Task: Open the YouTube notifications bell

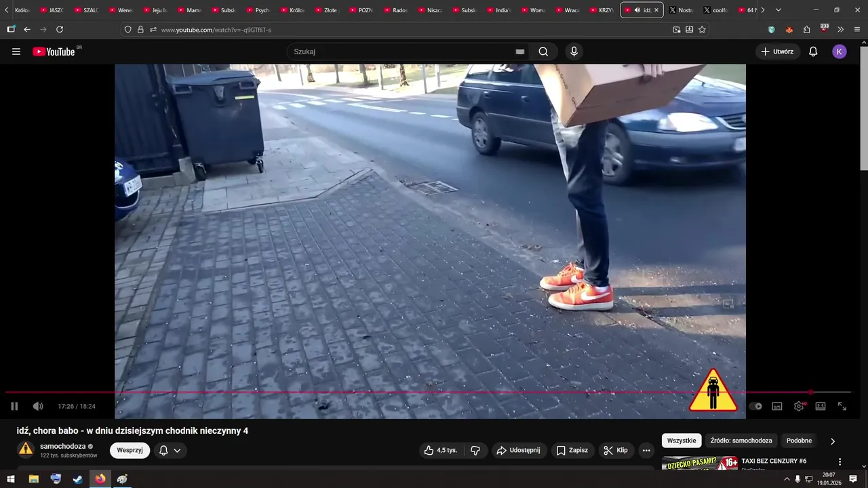Action: (x=813, y=52)
